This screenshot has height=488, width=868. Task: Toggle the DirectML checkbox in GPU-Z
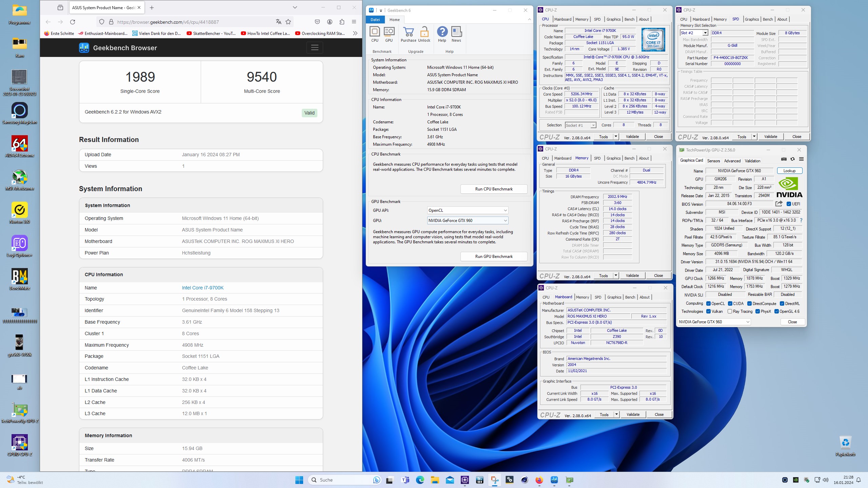tap(782, 304)
